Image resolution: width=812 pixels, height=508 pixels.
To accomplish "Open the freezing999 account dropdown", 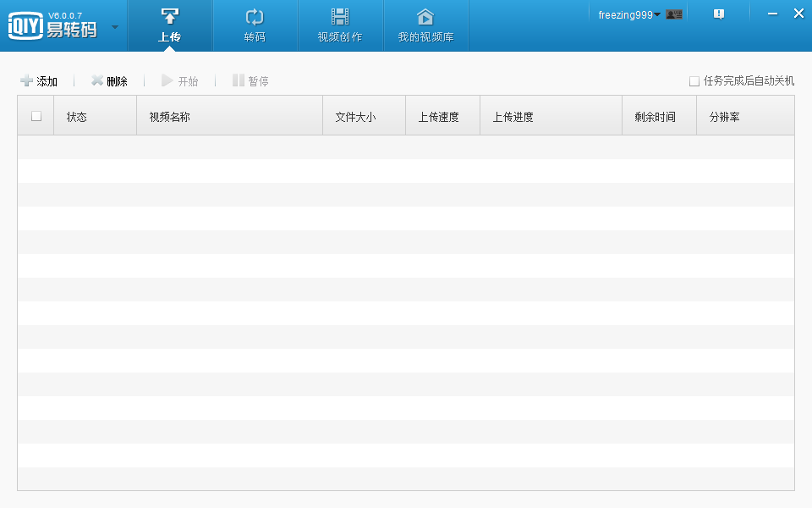I will coord(623,14).
